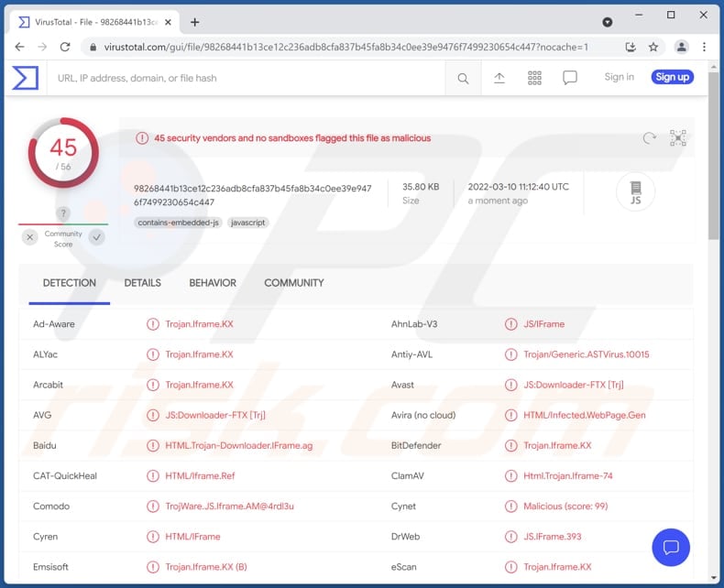This screenshot has height=588, width=724.
Task: Switch to the DETAILS tab
Action: tap(143, 283)
